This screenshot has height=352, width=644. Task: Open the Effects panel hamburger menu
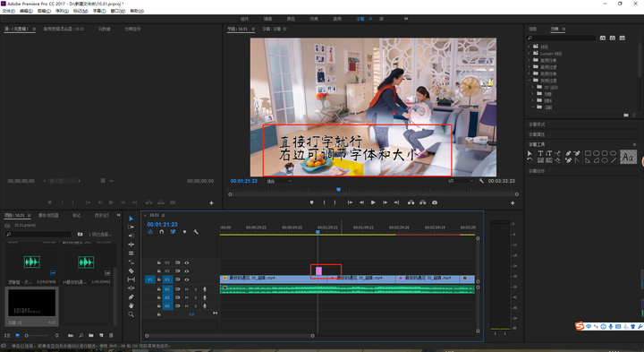[x=563, y=30]
